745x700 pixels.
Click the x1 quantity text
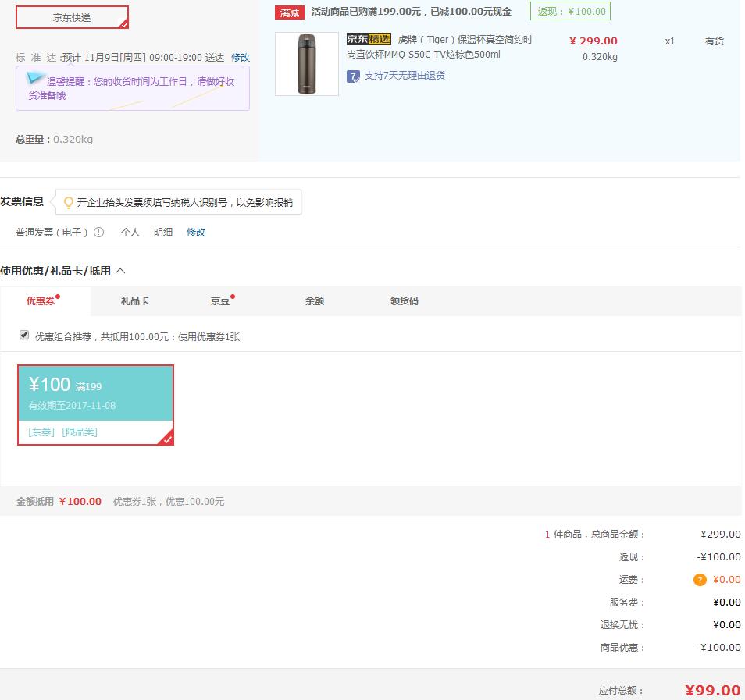[x=670, y=41]
